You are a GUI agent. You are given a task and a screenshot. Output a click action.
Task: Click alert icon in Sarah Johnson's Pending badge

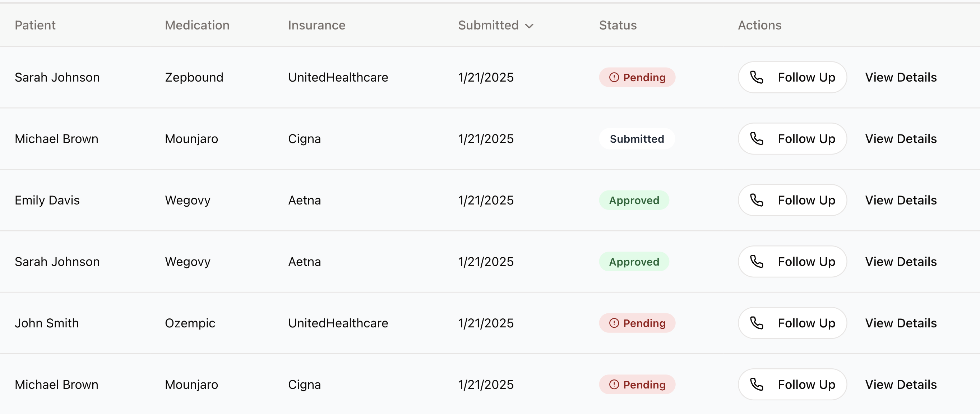(614, 77)
